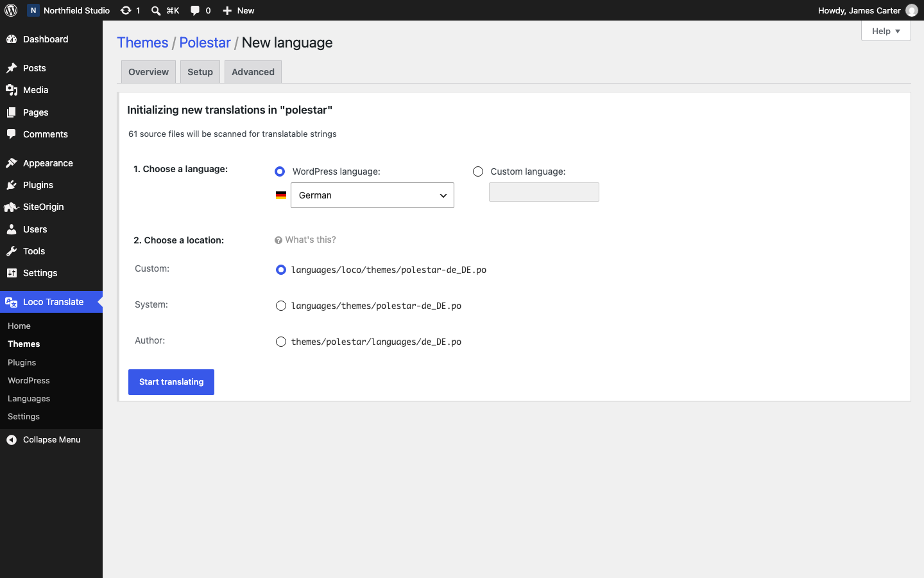The height and width of the screenshot is (578, 924).
Task: Open the comments bubble in admin bar
Action: pyautogui.click(x=196, y=10)
